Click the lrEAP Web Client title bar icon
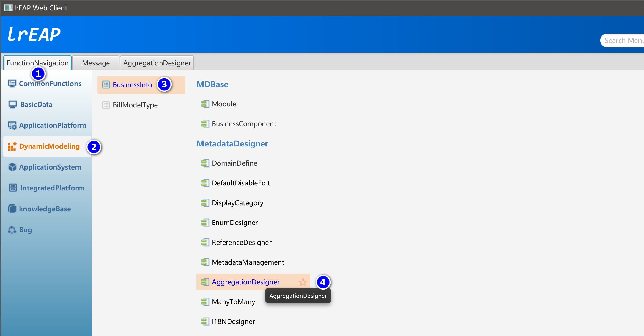The height and width of the screenshot is (336, 644). click(x=8, y=8)
